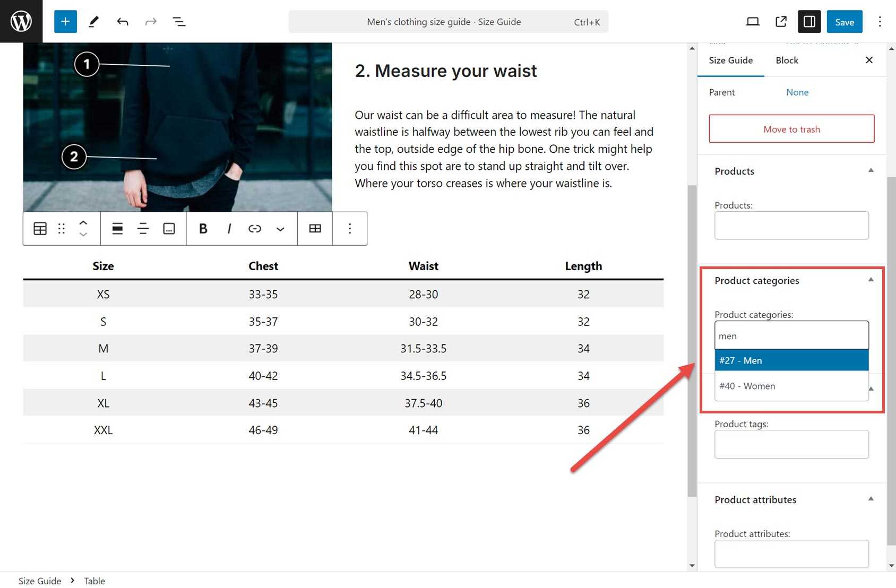Click the 37.5-40 waist cell

[x=424, y=403]
